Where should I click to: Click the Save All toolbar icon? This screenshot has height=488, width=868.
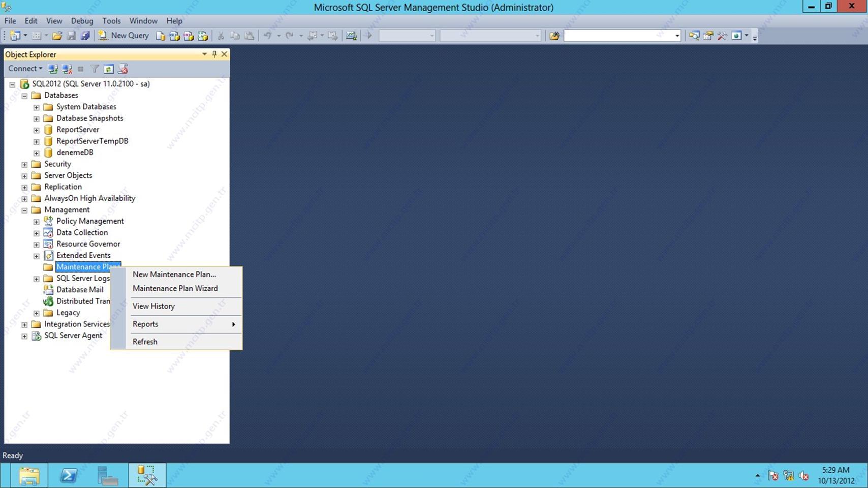85,36
